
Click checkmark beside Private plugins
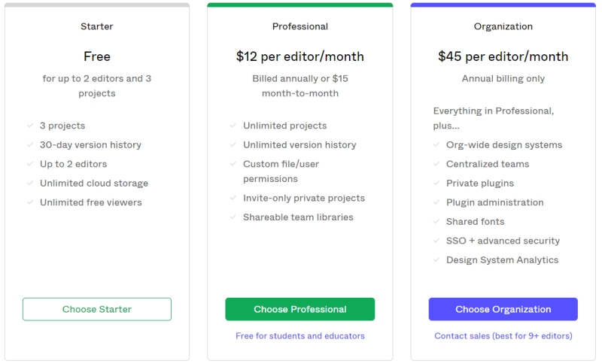(436, 183)
